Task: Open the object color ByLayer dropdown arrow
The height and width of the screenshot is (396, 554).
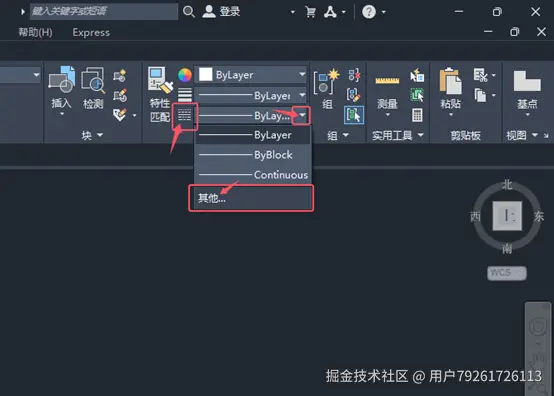Action: click(302, 75)
